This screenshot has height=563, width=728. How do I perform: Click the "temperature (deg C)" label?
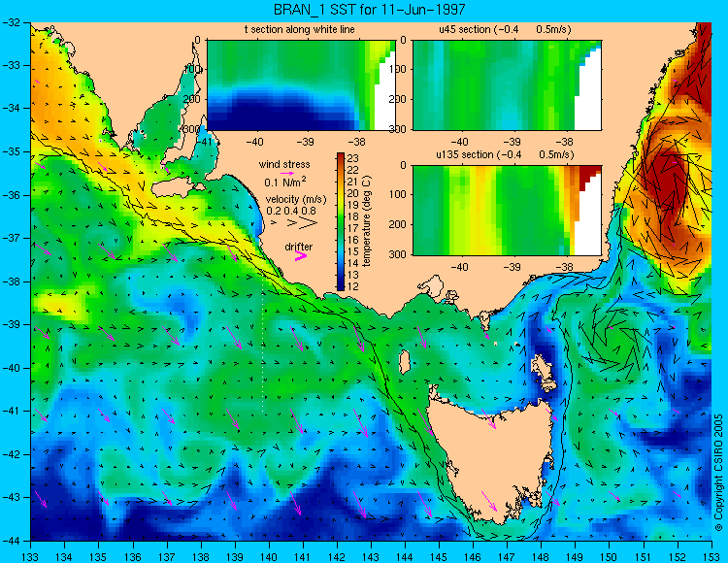tap(367, 221)
